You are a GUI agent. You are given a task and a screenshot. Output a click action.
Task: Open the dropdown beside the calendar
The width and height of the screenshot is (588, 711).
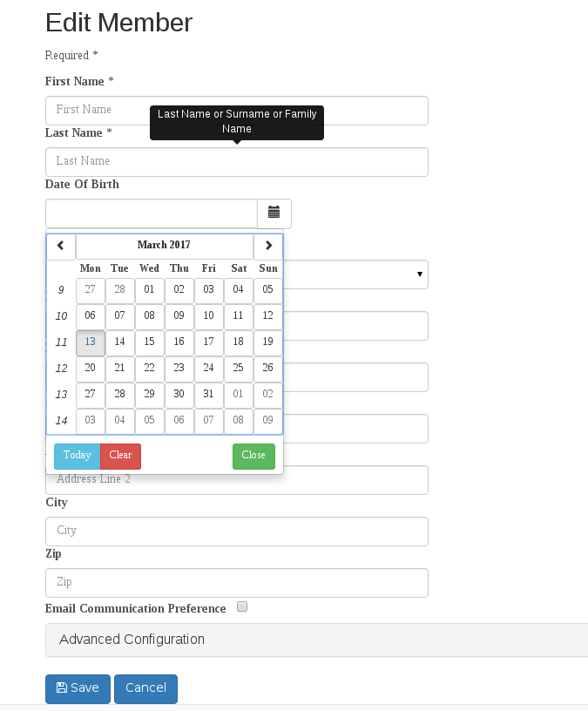419,274
